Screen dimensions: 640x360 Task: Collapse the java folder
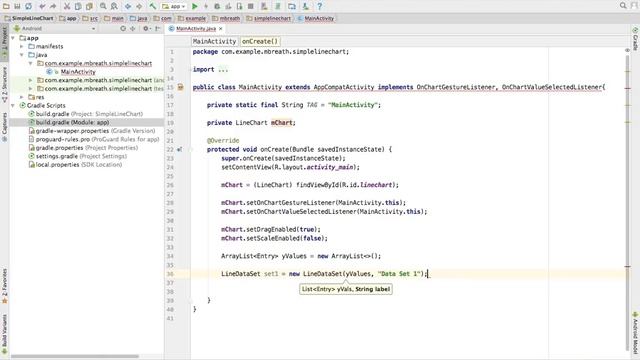coord(22,55)
